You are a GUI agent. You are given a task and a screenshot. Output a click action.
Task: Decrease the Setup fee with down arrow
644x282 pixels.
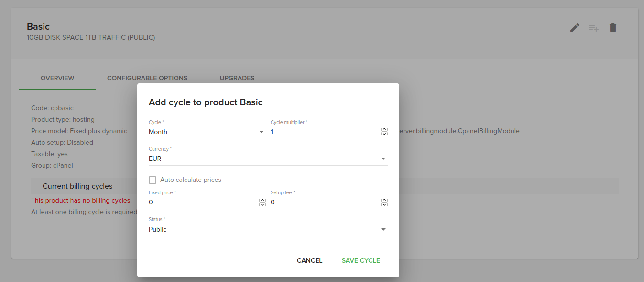point(384,204)
